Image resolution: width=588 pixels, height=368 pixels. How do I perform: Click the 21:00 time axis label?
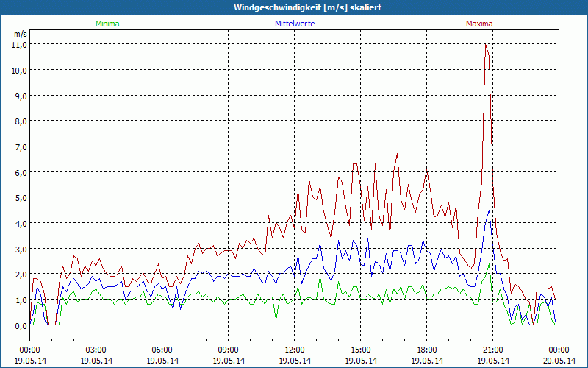(x=493, y=350)
